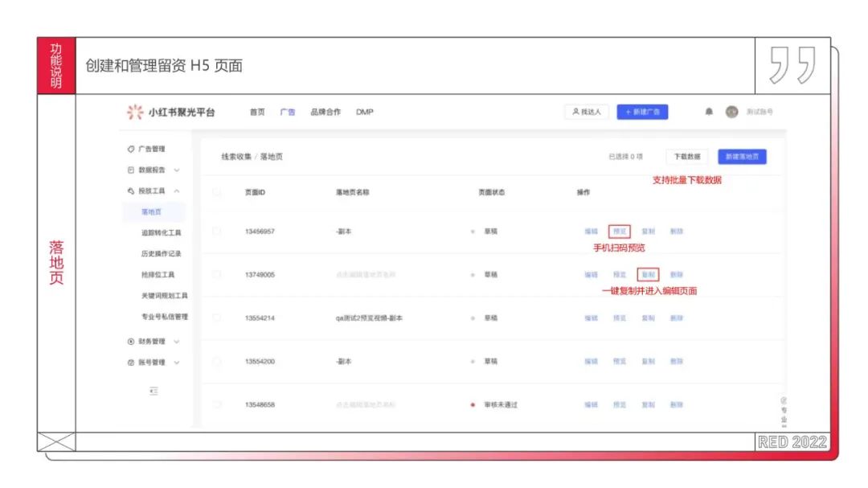The height and width of the screenshot is (488, 868).
Task: Click 删除 for page 13548658
Action: click(677, 405)
